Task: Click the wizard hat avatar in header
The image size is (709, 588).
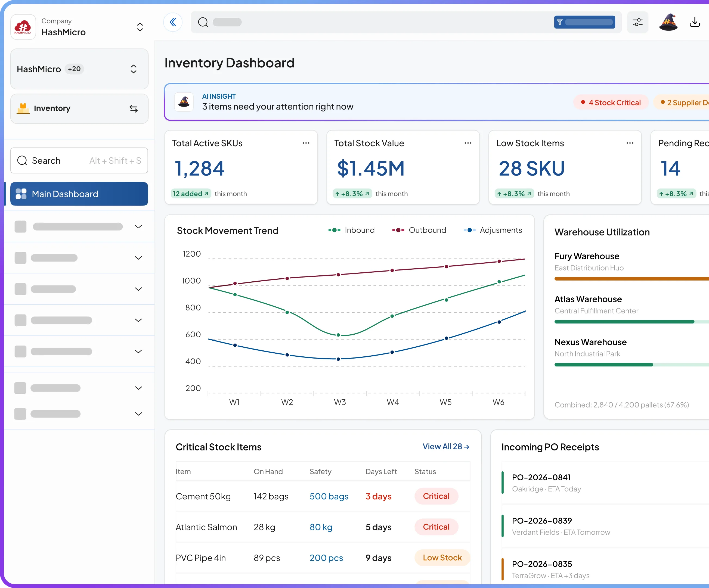Action: point(668,22)
